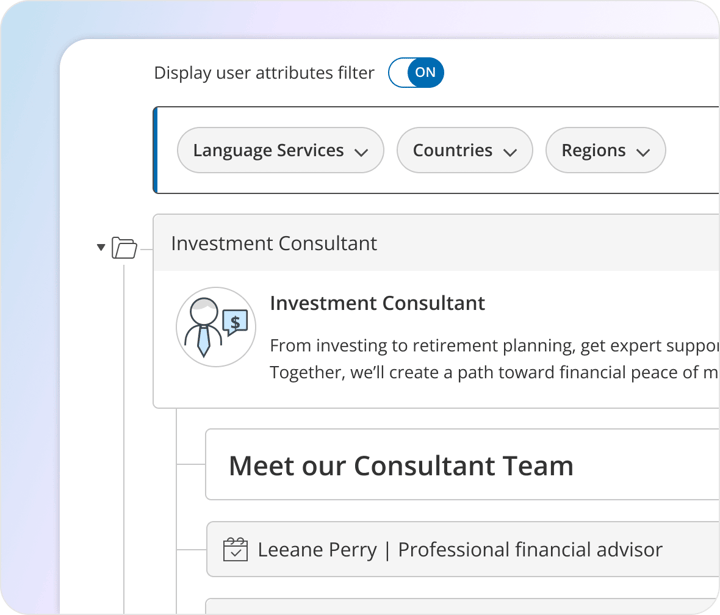Toggle the Display user attributes filter switch

tap(415, 73)
